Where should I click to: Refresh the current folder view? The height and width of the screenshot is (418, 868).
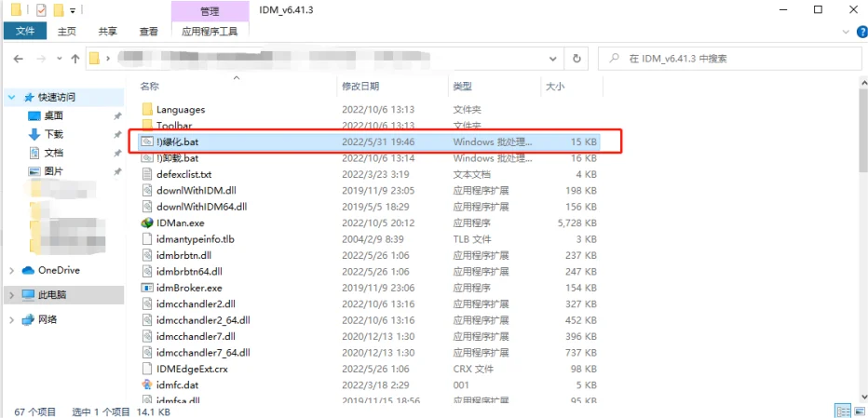coord(576,59)
